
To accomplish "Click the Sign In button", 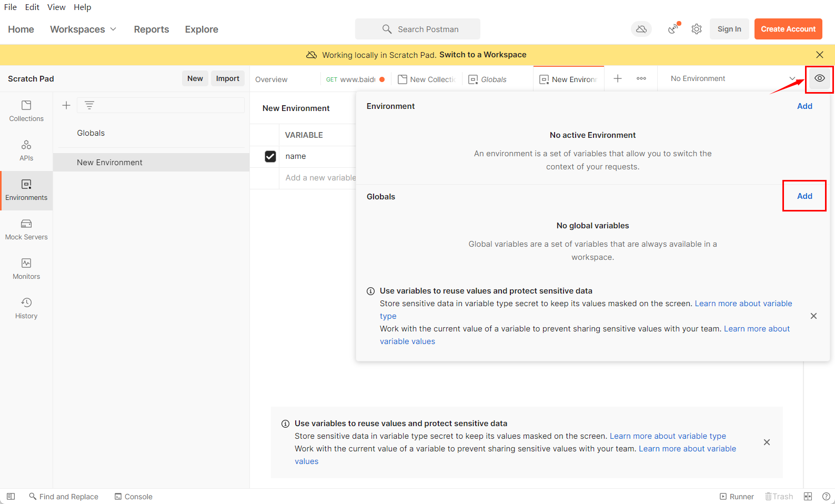I will point(729,29).
